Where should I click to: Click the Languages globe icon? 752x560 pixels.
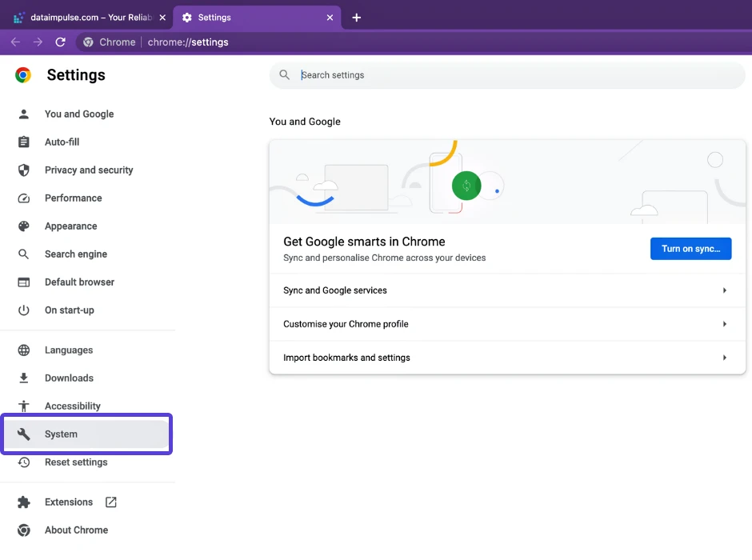pyautogui.click(x=23, y=350)
